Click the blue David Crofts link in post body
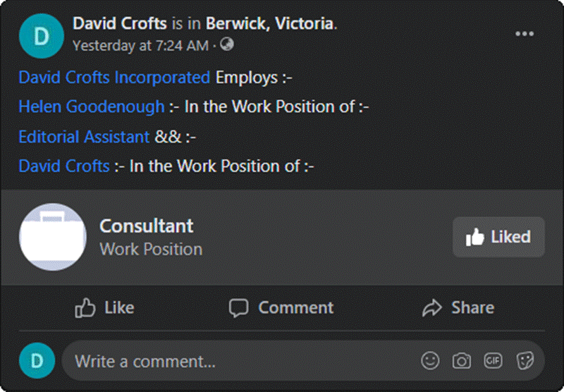 tap(64, 166)
